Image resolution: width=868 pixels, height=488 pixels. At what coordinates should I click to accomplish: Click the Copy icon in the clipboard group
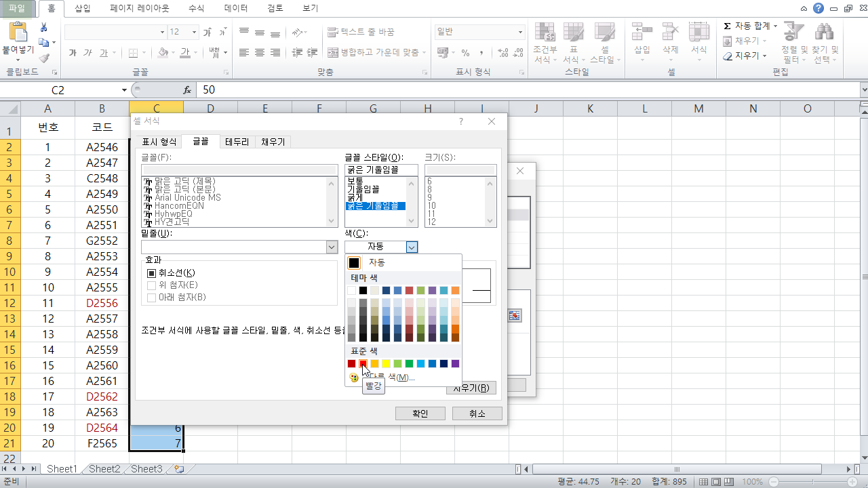tap(44, 42)
